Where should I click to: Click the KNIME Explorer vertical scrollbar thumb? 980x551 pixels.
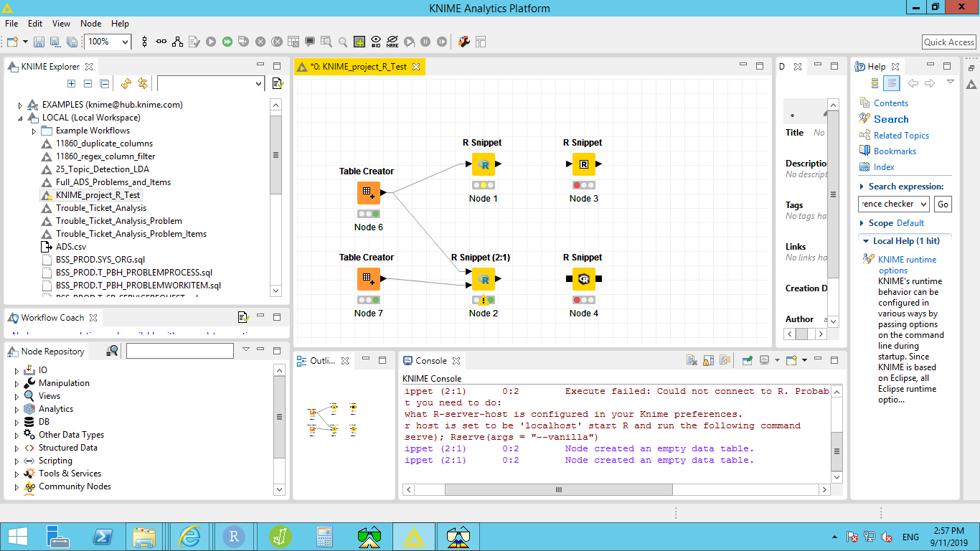click(x=276, y=154)
